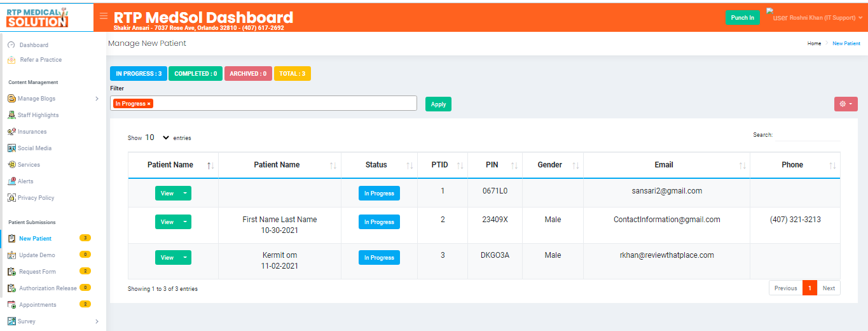This screenshot has height=331, width=868.
Task: Click the Services icon
Action: coord(11,165)
